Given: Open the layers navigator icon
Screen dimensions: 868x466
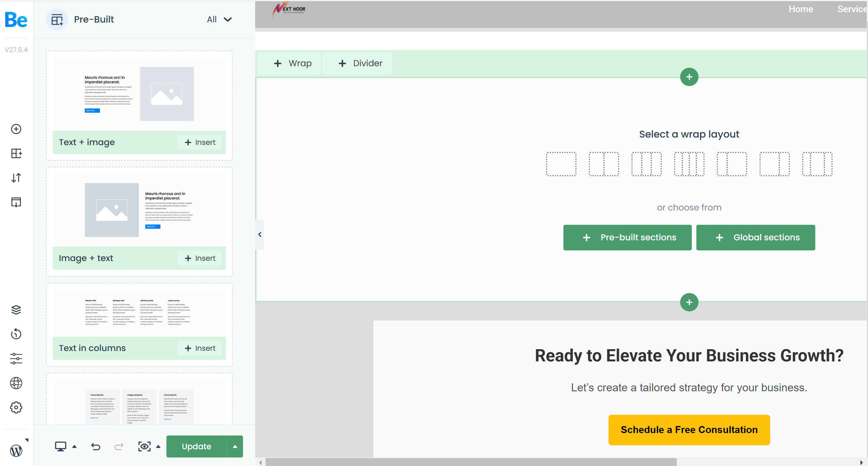Looking at the screenshot, I should [16, 310].
